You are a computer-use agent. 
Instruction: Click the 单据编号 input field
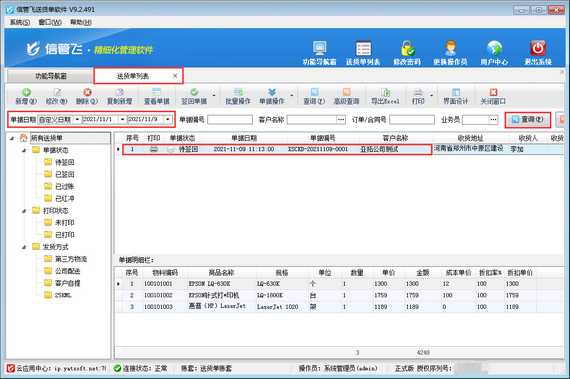coord(230,120)
